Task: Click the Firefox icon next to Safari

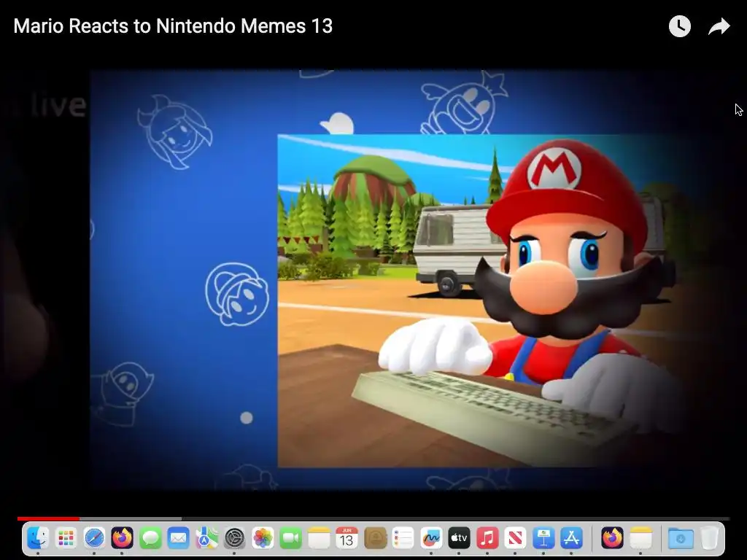Action: pyautogui.click(x=122, y=538)
